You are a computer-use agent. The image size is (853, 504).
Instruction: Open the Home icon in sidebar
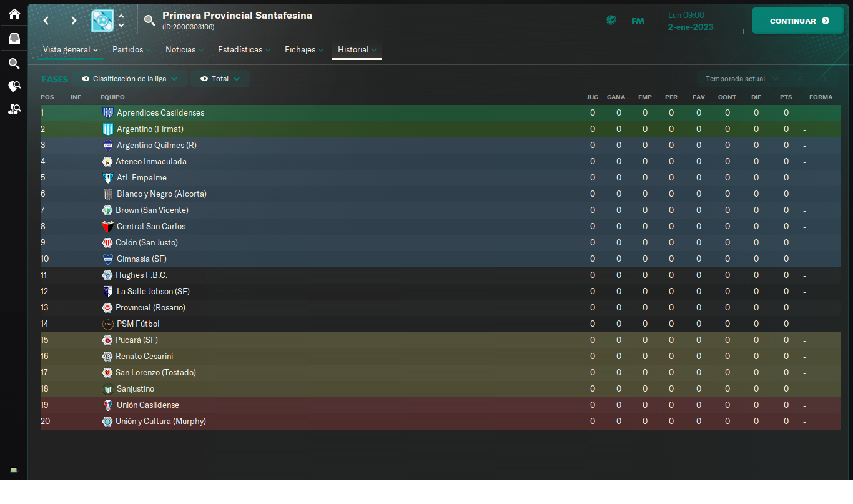pyautogui.click(x=14, y=14)
